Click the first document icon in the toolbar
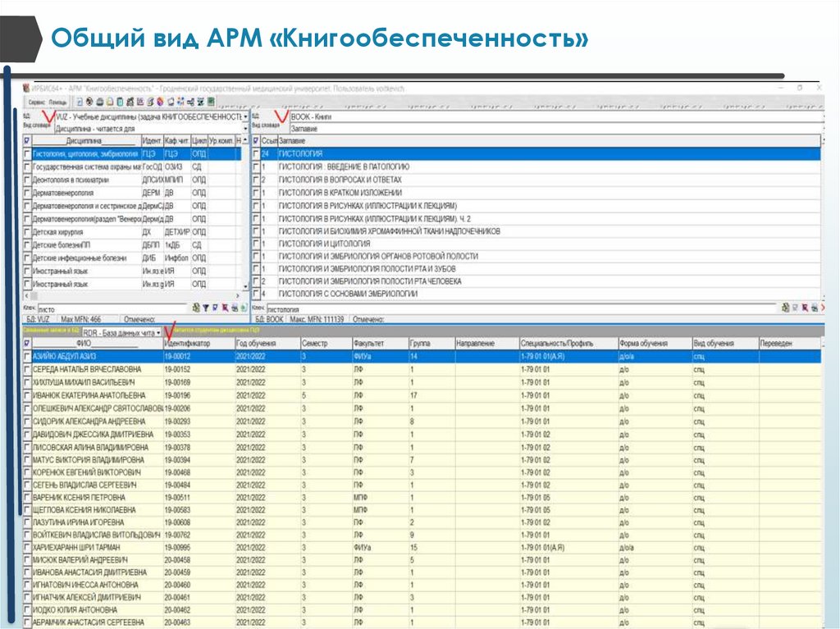 pos(80,103)
